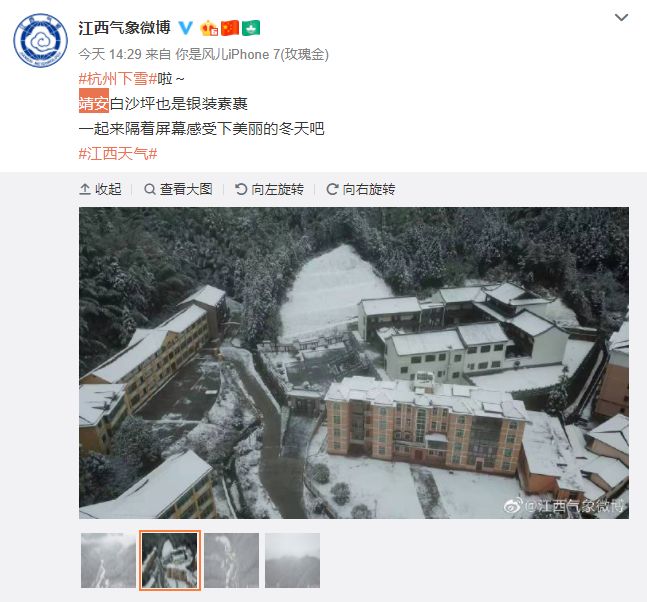The height and width of the screenshot is (602, 647).
Task: Open the 你是风儿iPhone 7 source link
Action: click(x=252, y=54)
